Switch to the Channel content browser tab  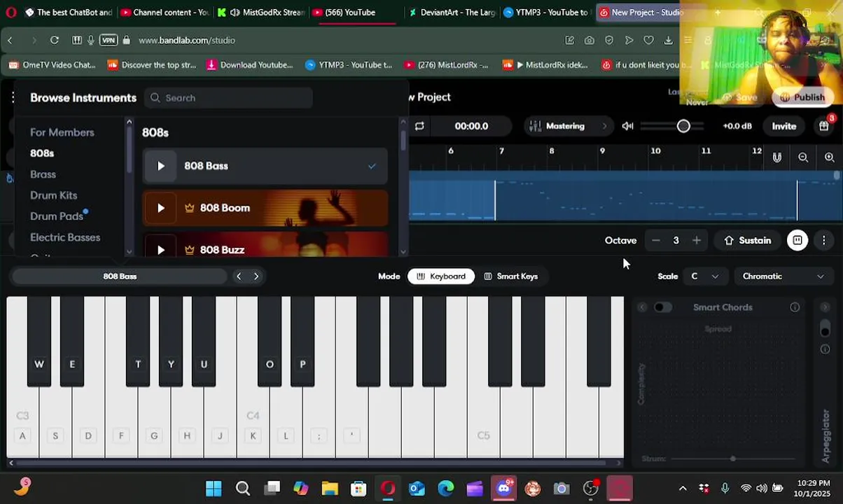165,12
